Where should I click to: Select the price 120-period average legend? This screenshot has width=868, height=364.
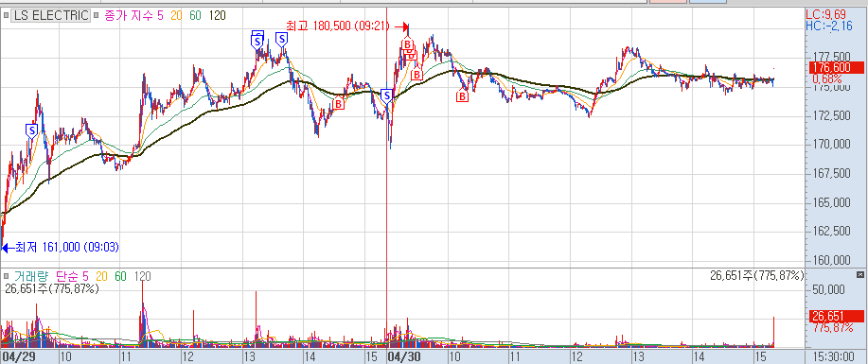[217, 15]
